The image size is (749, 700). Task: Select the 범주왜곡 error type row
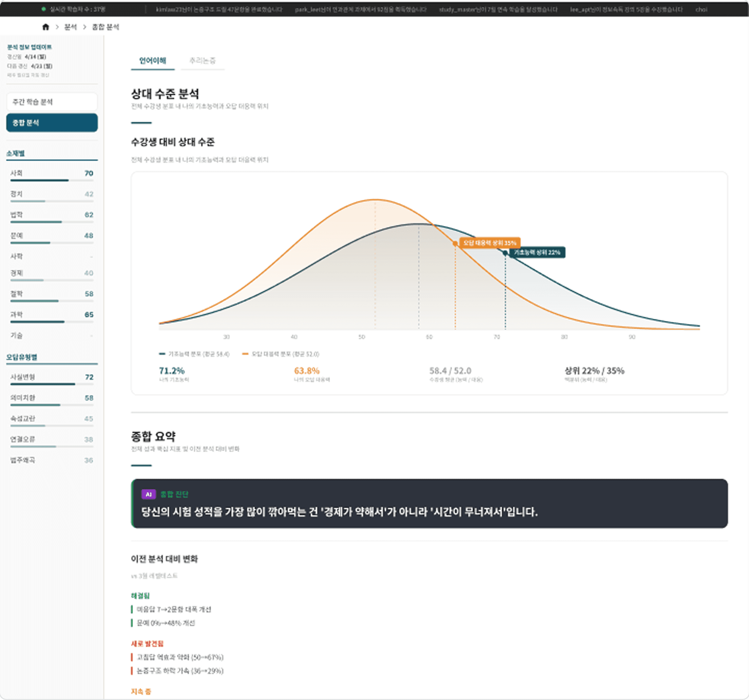[x=52, y=460]
